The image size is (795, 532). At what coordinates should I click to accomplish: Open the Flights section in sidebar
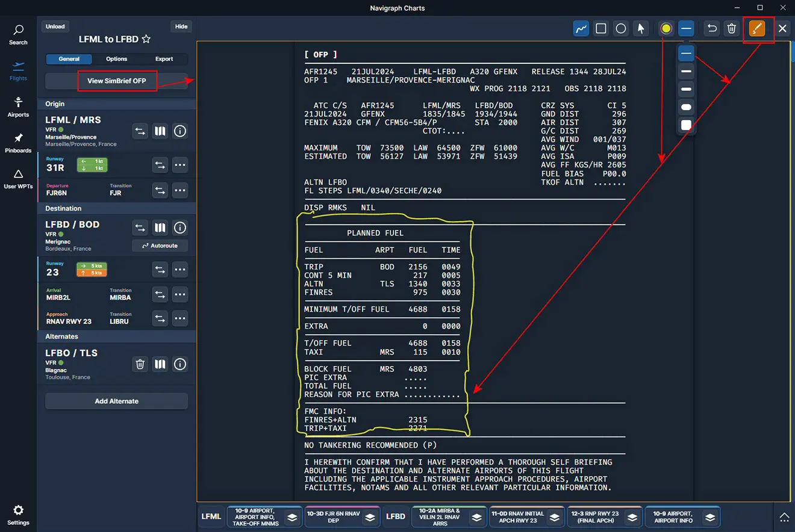click(x=18, y=71)
